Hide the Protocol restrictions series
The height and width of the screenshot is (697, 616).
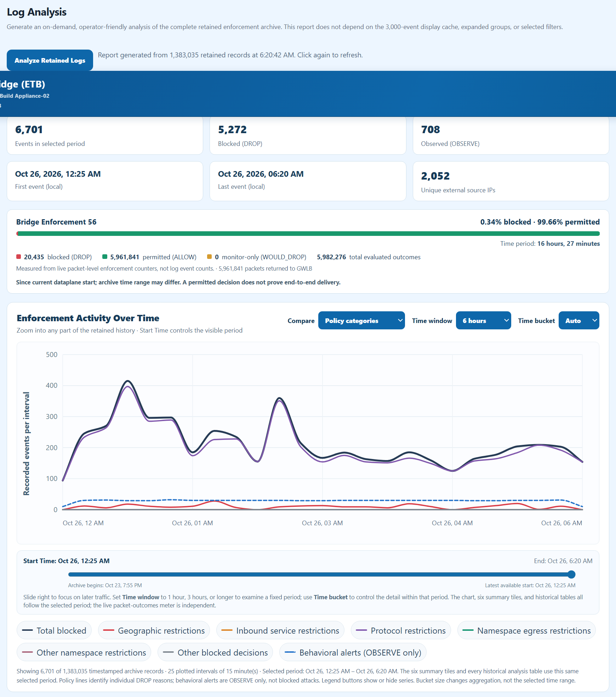(401, 630)
